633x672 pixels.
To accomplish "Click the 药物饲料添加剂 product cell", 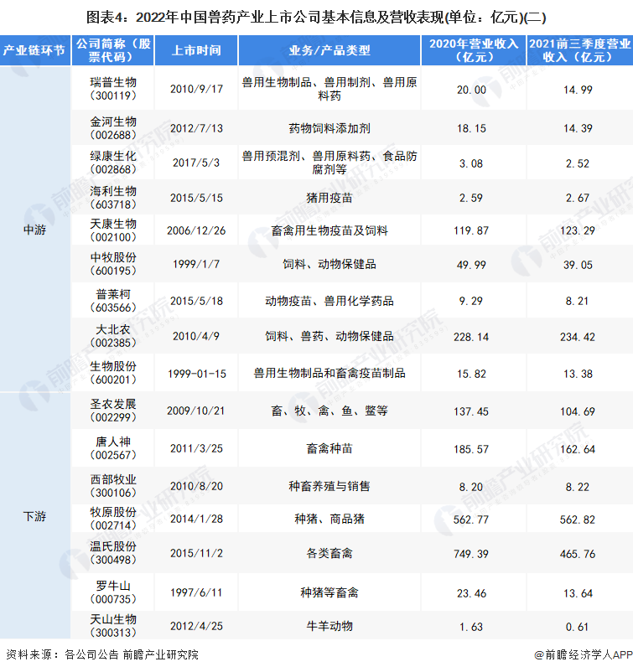I will pos(329,128).
